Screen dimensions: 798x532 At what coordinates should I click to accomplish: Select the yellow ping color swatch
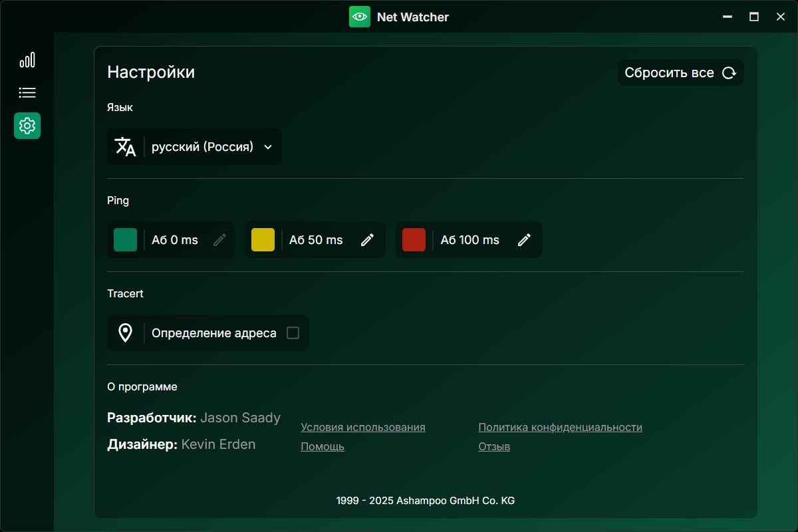(x=263, y=240)
